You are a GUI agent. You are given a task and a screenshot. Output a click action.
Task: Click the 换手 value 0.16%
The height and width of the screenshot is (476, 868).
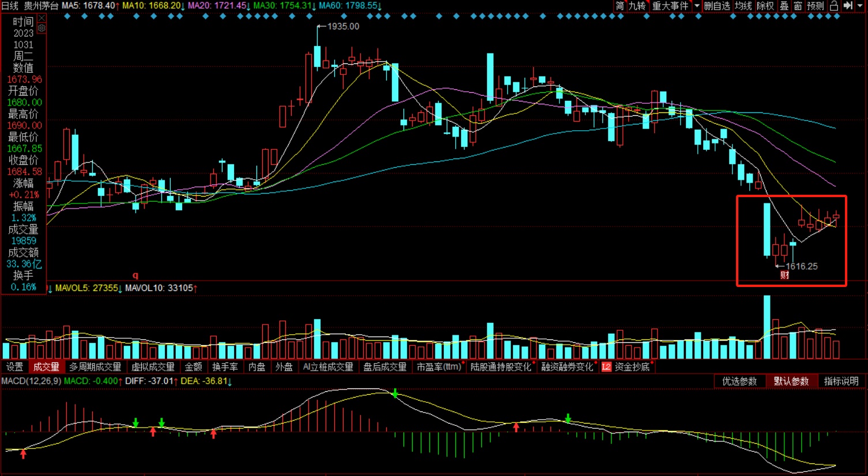pos(24,287)
